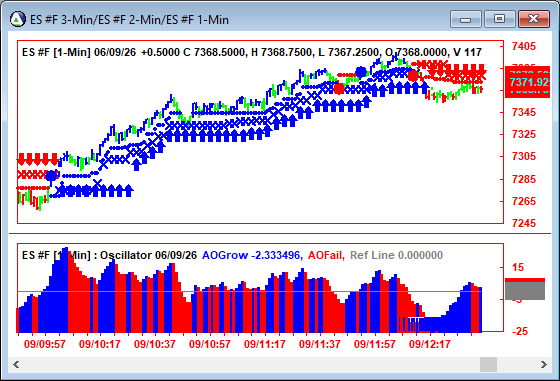The height and width of the screenshot is (381, 560).
Task: Click price axis label 7285
Action: [524, 179]
